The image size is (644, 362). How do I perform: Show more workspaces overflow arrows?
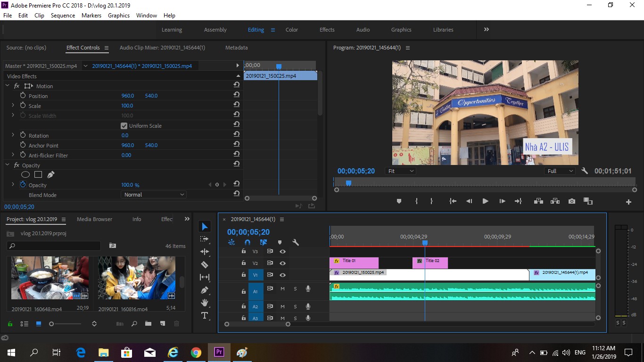tap(486, 29)
